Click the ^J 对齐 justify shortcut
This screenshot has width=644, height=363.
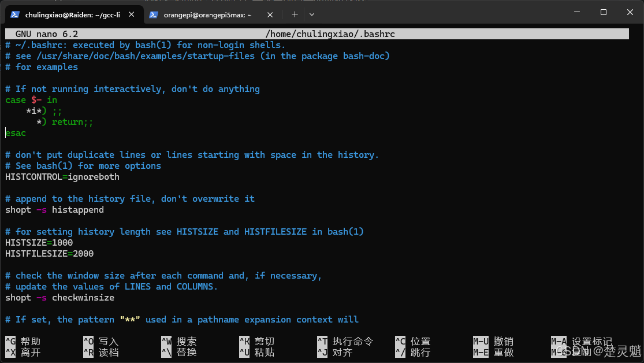[x=335, y=353]
